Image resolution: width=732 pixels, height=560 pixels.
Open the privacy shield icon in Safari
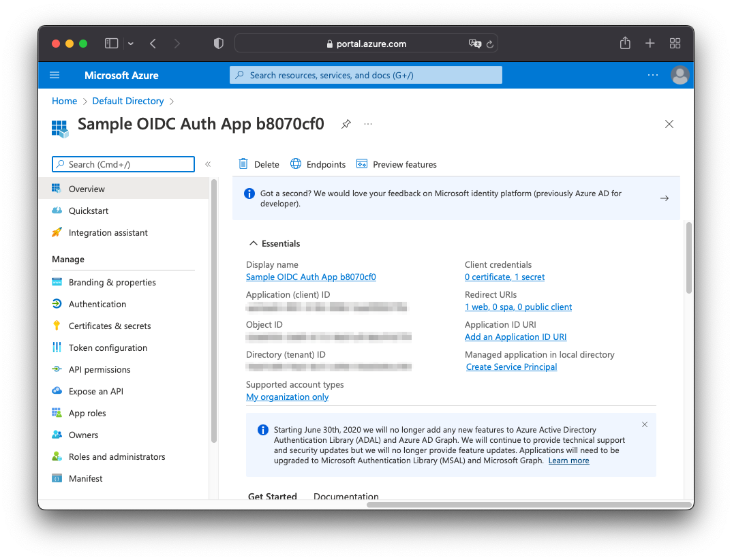click(219, 44)
